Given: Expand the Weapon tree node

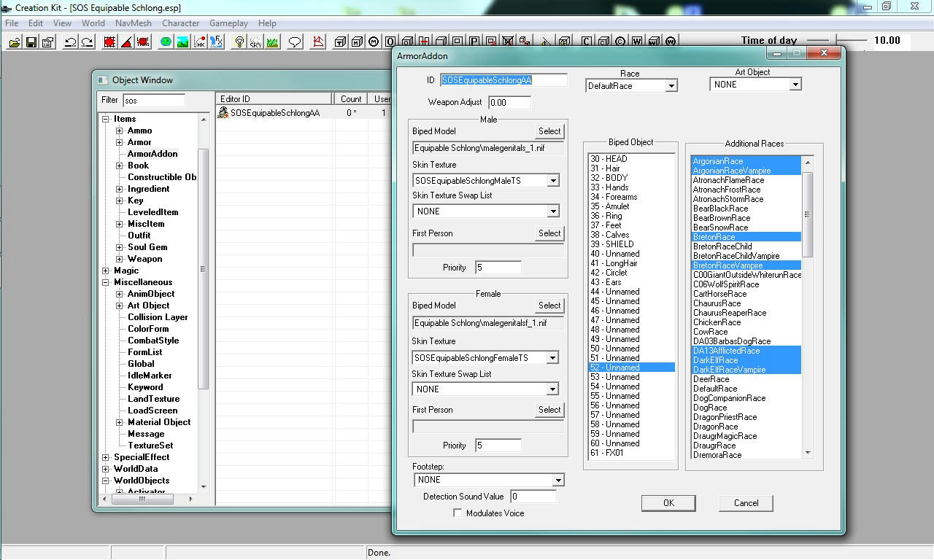Looking at the screenshot, I should tap(120, 259).
